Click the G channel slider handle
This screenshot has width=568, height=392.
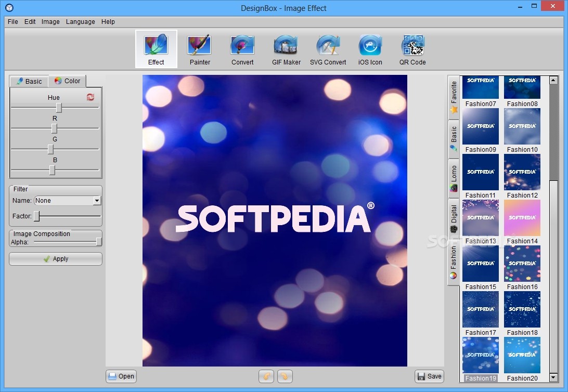[50, 149]
